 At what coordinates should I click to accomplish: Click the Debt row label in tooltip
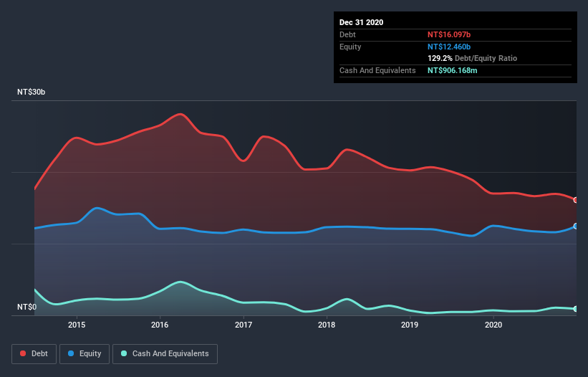tap(347, 34)
